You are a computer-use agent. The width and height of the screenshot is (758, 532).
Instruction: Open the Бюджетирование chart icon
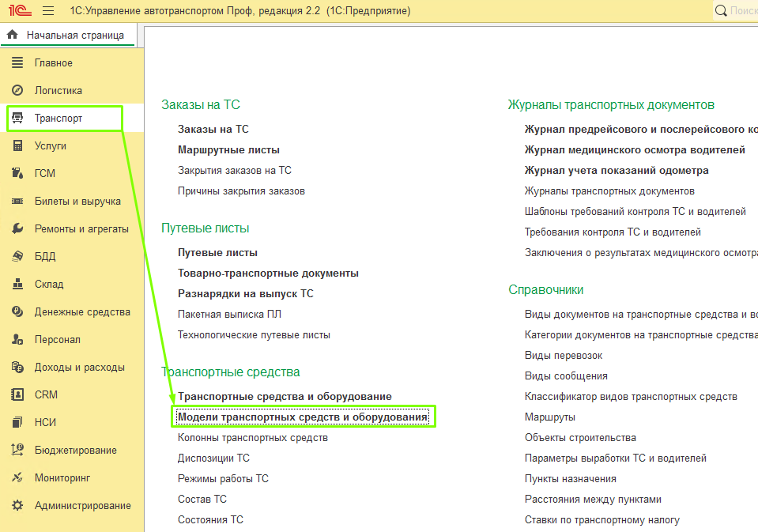[17, 450]
